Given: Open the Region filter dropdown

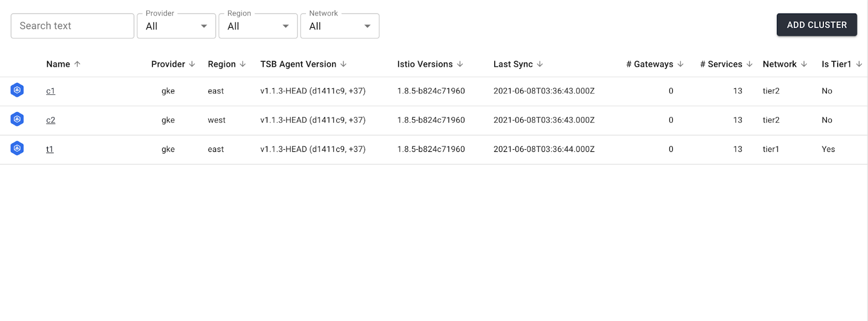Looking at the screenshot, I should click(x=258, y=26).
